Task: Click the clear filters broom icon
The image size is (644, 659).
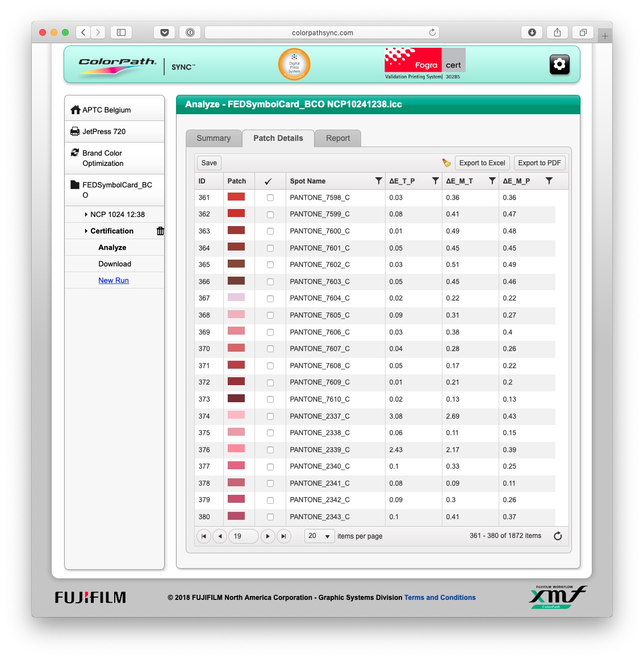Action: [x=446, y=162]
